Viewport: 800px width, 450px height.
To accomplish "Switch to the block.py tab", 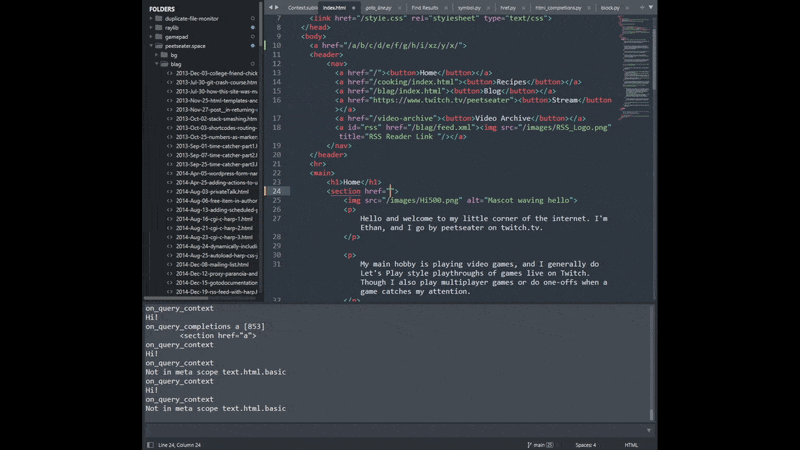I will click(610, 8).
